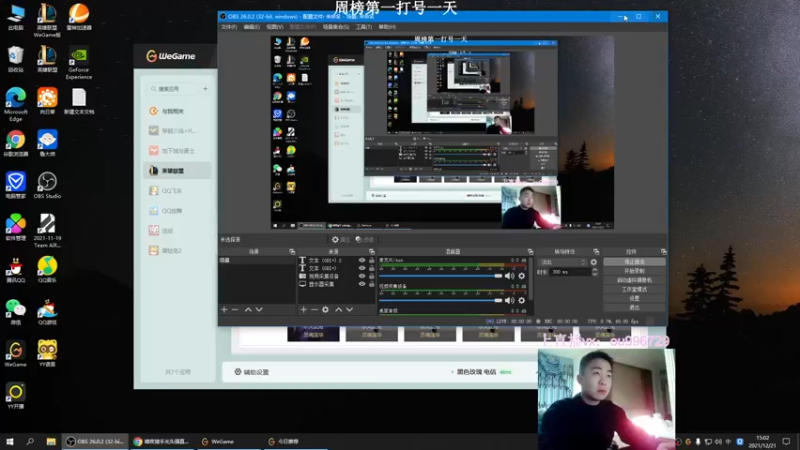800x450 pixels.
Task: Toggle lock on 视频采集设备 source
Action: tap(371, 276)
